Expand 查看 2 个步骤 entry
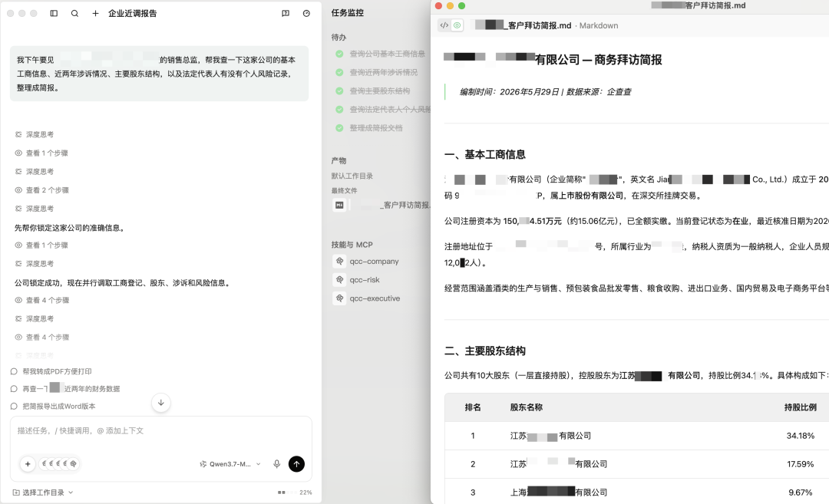 click(41, 190)
